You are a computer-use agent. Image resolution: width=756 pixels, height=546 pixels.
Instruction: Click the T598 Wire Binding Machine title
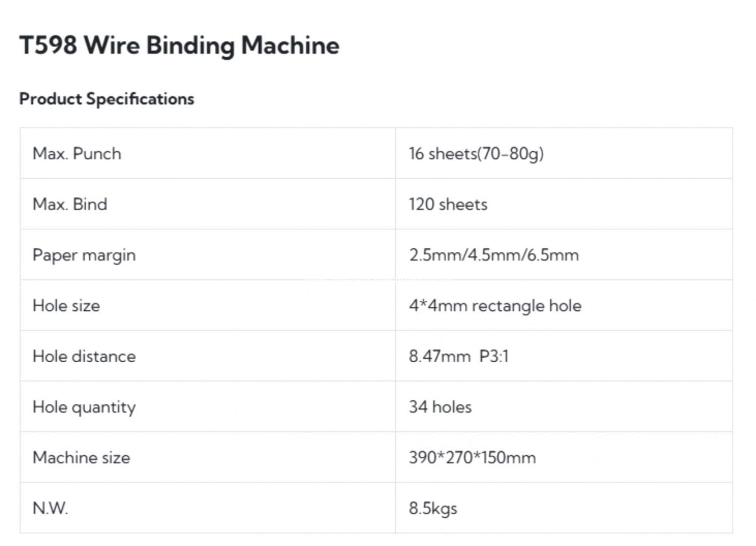click(179, 45)
